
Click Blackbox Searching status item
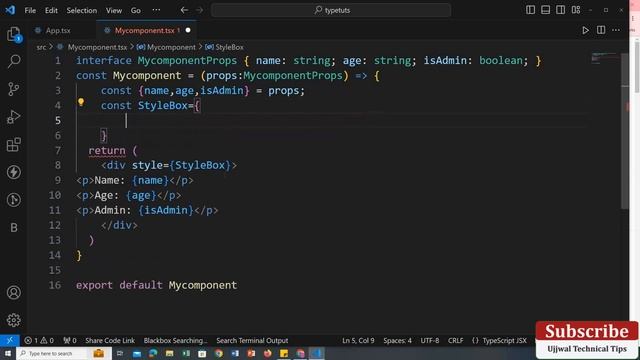pyautogui.click(x=176, y=340)
